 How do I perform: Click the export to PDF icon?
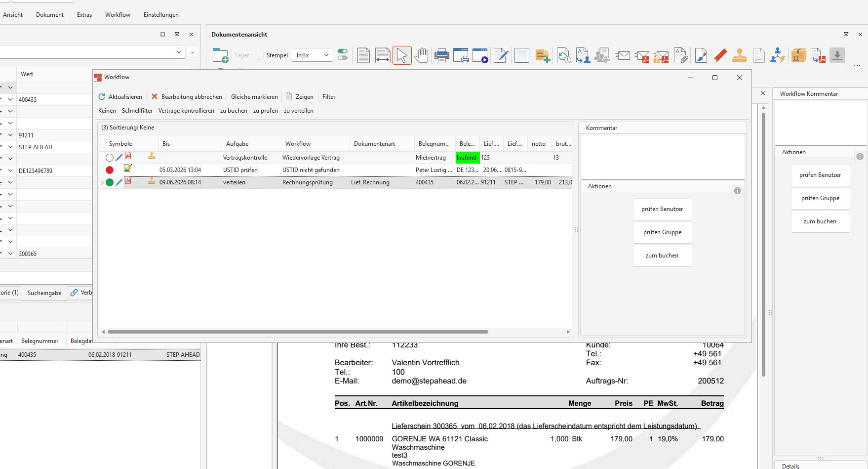pyautogui.click(x=818, y=55)
